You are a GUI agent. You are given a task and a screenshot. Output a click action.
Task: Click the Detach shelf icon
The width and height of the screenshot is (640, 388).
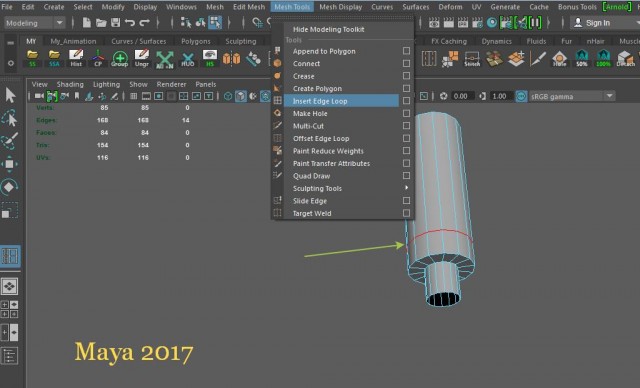tap(625, 58)
